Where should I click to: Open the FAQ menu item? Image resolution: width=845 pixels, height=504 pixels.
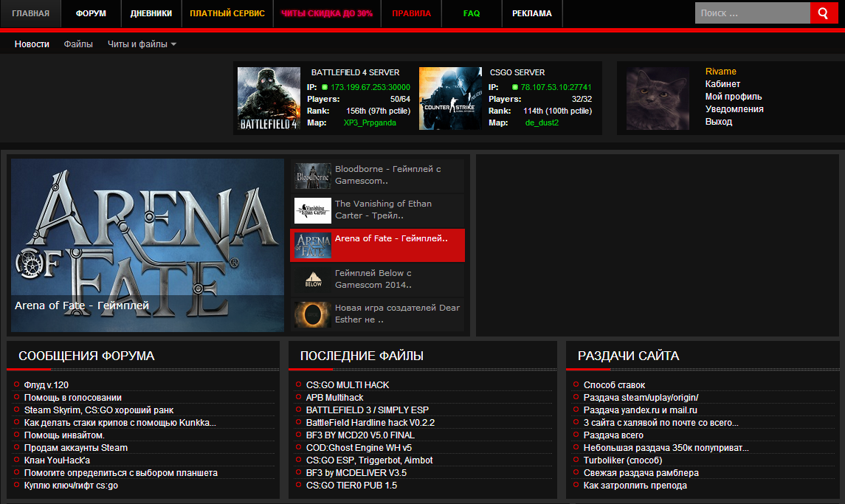472,13
